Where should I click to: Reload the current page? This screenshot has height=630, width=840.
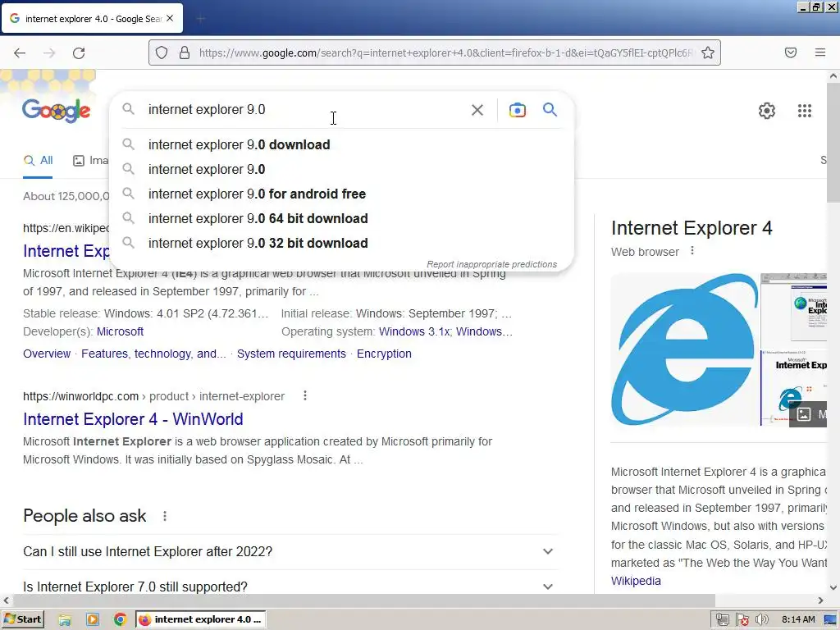(x=79, y=52)
